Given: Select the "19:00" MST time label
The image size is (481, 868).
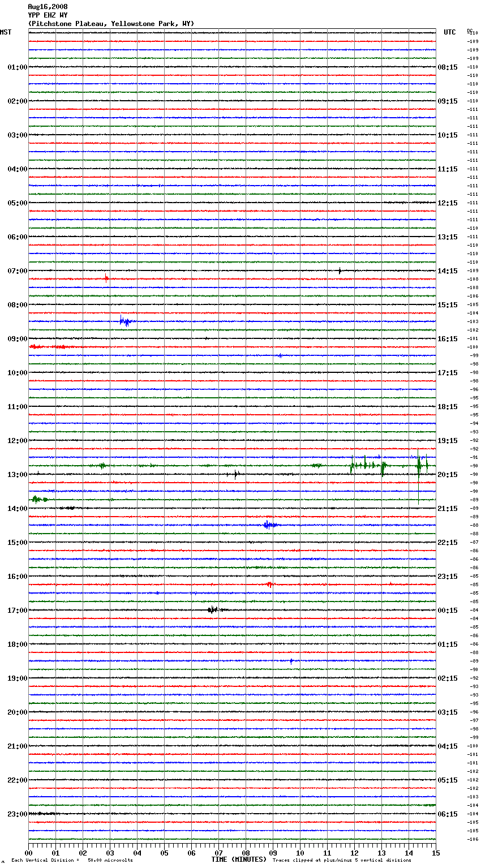Looking at the screenshot, I should point(18,678).
